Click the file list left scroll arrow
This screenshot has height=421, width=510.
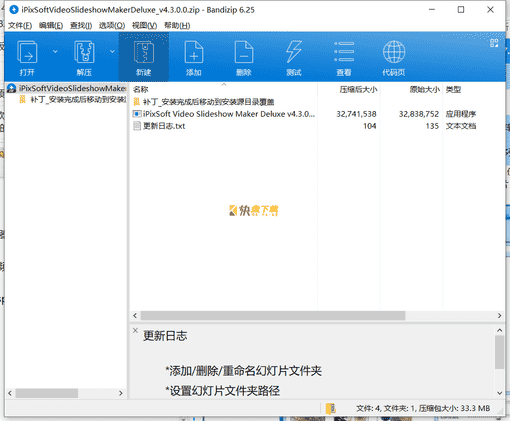tap(135, 315)
